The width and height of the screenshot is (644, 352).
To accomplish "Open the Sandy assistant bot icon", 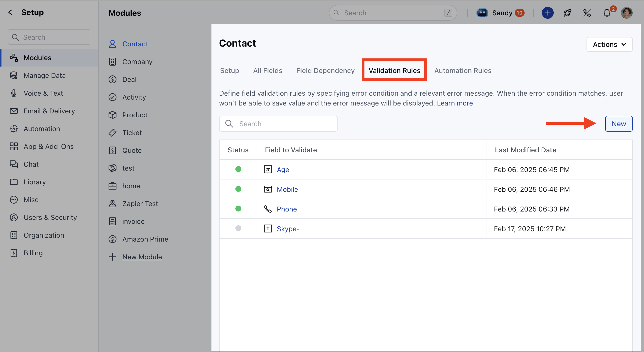I will 482,13.
